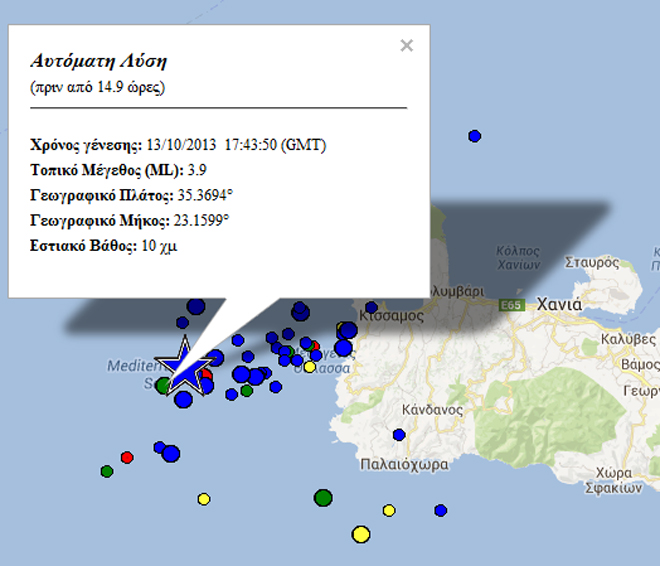Viewport: 660px width, 566px height.
Task: Click the blue marker just below Κάνδανος
Action: [x=399, y=434]
